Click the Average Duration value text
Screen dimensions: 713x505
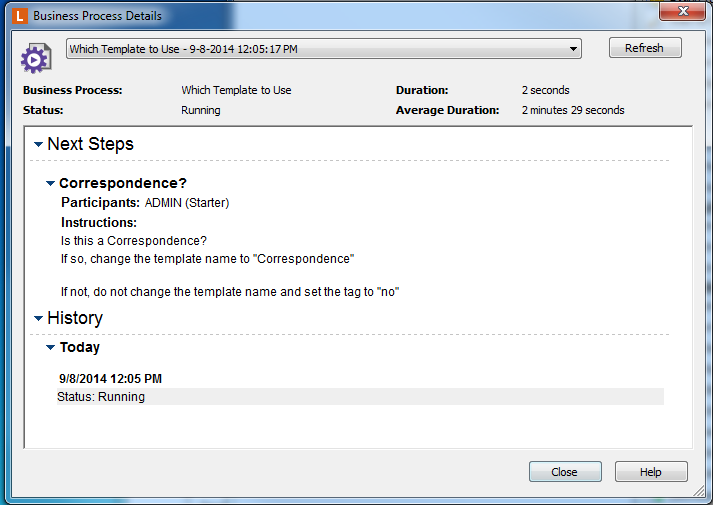pyautogui.click(x=573, y=110)
